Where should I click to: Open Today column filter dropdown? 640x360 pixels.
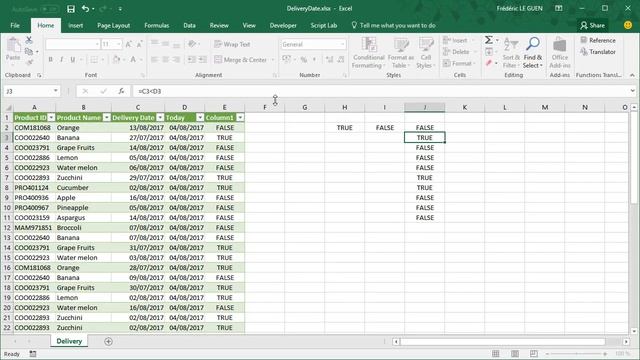[200, 118]
